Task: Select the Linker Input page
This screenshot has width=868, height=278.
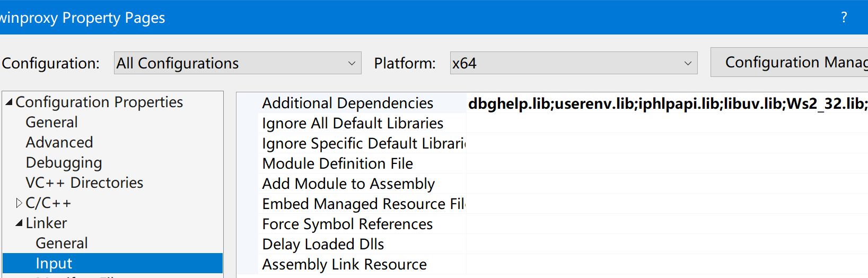Action: click(x=54, y=263)
